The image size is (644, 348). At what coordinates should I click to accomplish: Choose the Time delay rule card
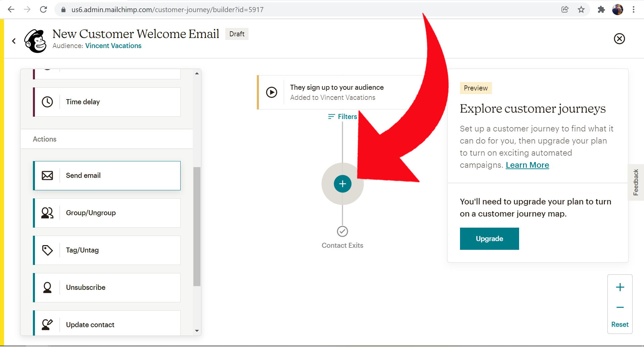coord(107,102)
